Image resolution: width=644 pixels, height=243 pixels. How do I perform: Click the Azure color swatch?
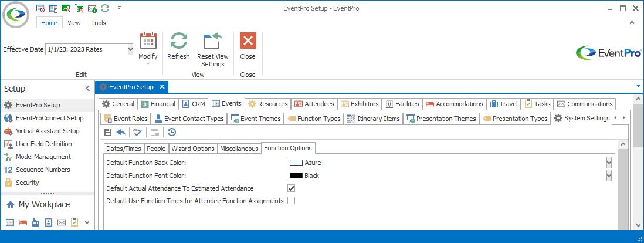click(x=296, y=163)
